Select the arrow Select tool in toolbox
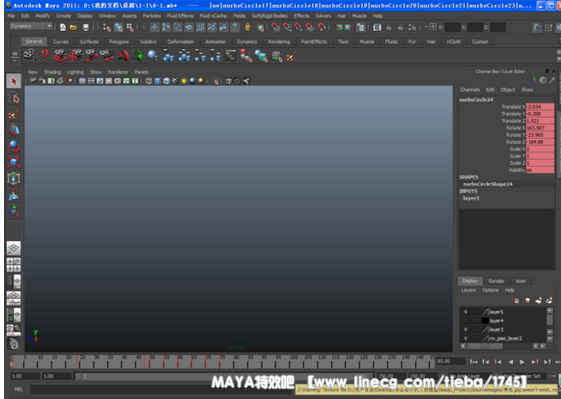The image size is (561, 399). (14, 81)
